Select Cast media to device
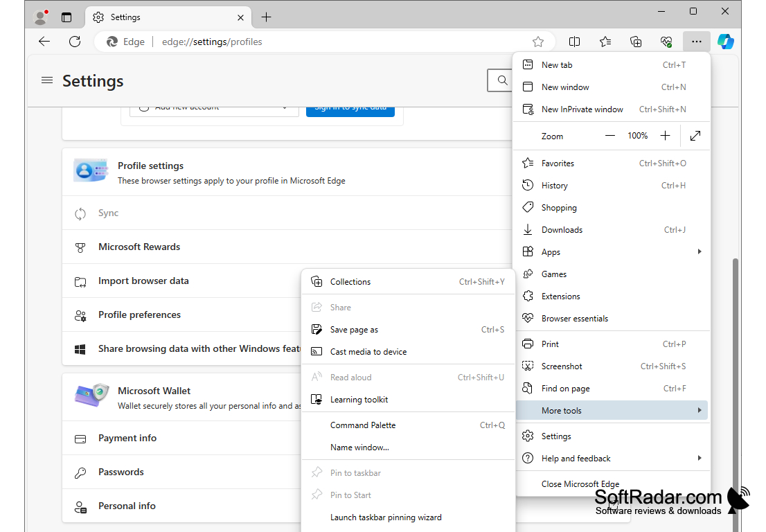This screenshot has width=766, height=532. 408,352
